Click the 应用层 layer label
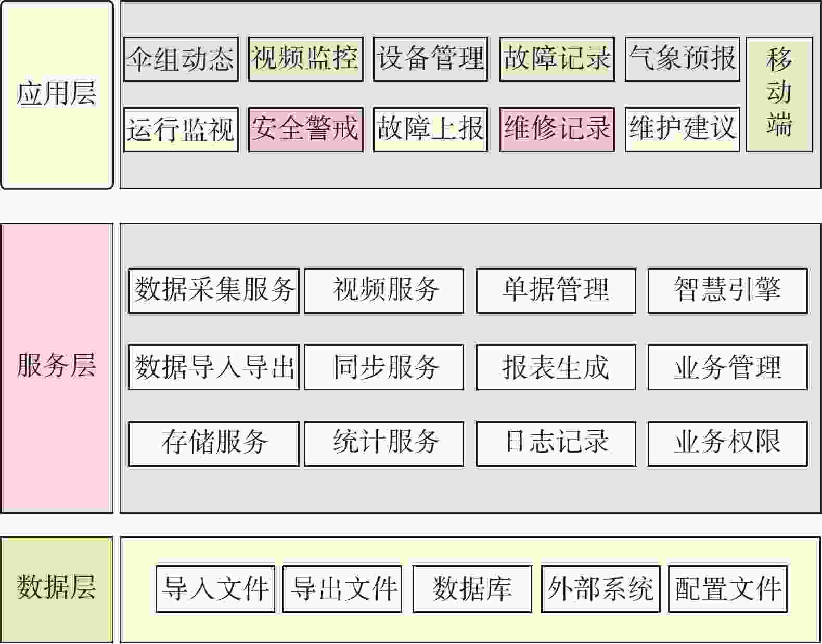The image size is (822, 644). coord(57,95)
